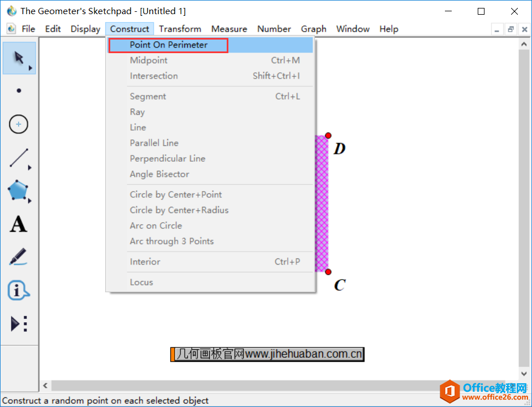
Task: Open the Custom Tools menu icon
Action: tap(19, 323)
